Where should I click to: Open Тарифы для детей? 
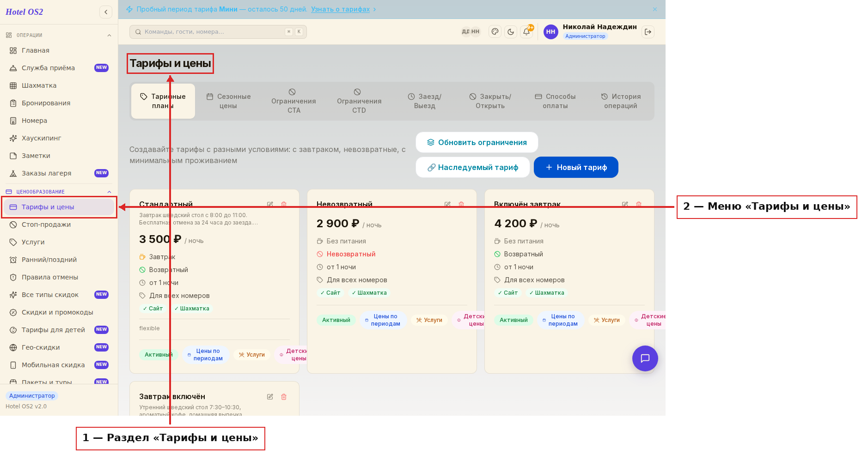click(59, 330)
